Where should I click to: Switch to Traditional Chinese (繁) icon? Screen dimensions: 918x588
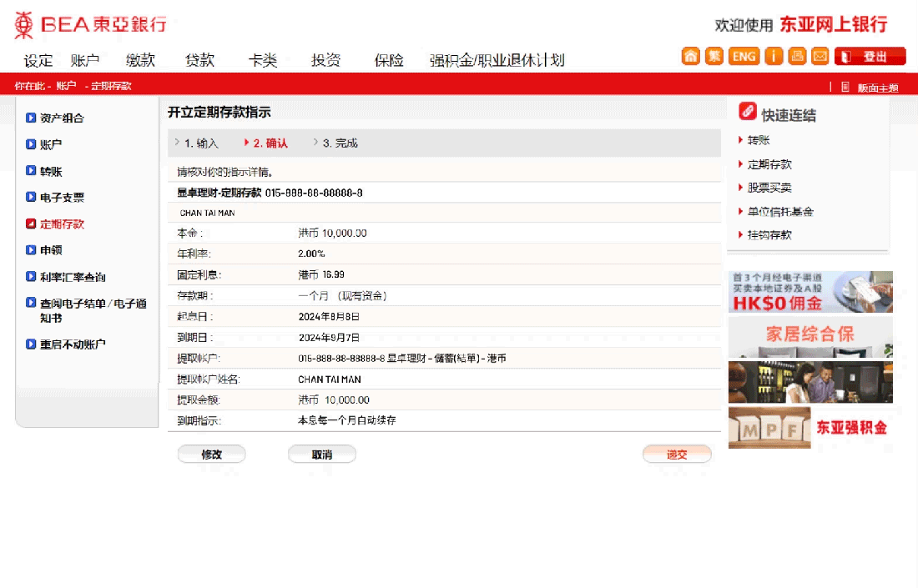(x=714, y=56)
